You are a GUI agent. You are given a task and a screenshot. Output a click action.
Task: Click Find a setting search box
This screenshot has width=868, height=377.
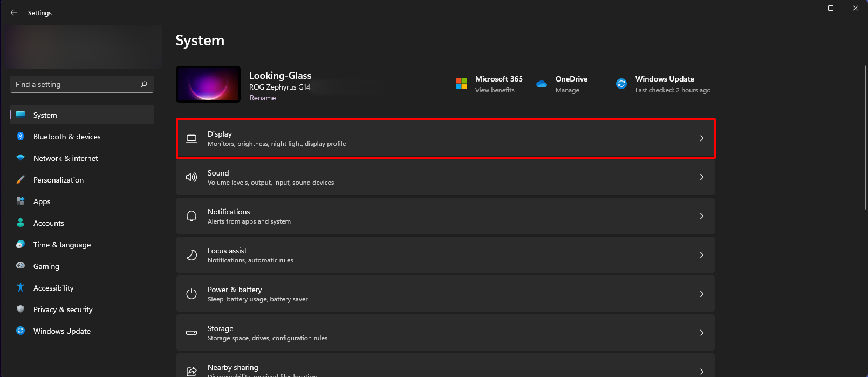coord(82,84)
